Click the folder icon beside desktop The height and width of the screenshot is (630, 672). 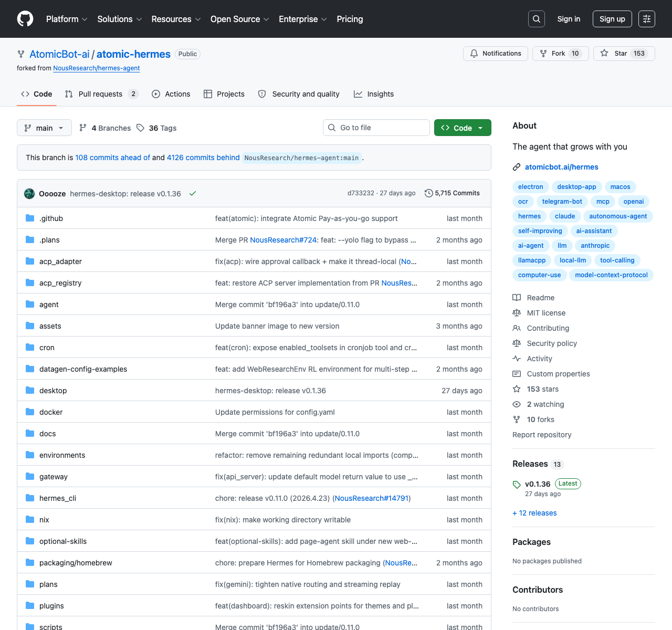click(30, 391)
